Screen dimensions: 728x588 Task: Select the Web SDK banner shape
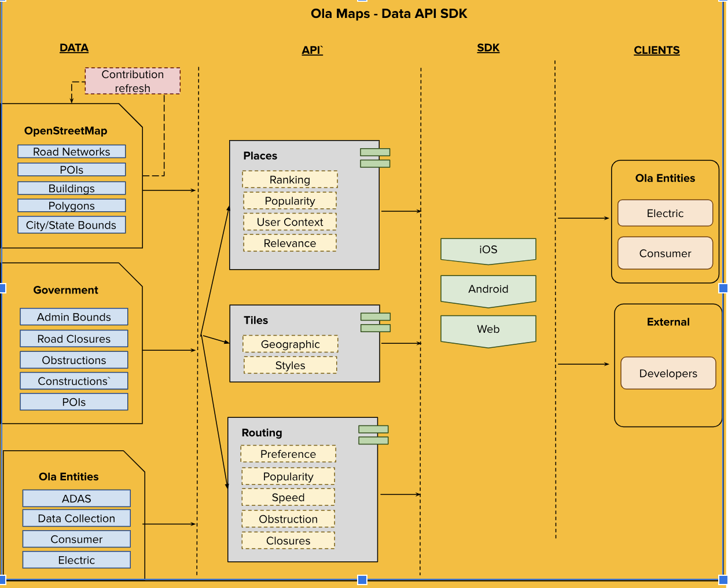click(x=488, y=329)
